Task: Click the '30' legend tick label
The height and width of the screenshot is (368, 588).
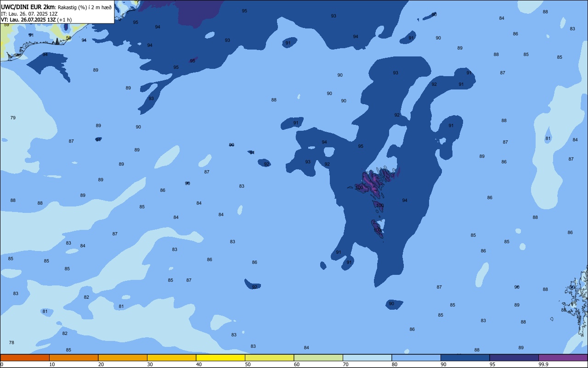Action: pyautogui.click(x=150, y=364)
